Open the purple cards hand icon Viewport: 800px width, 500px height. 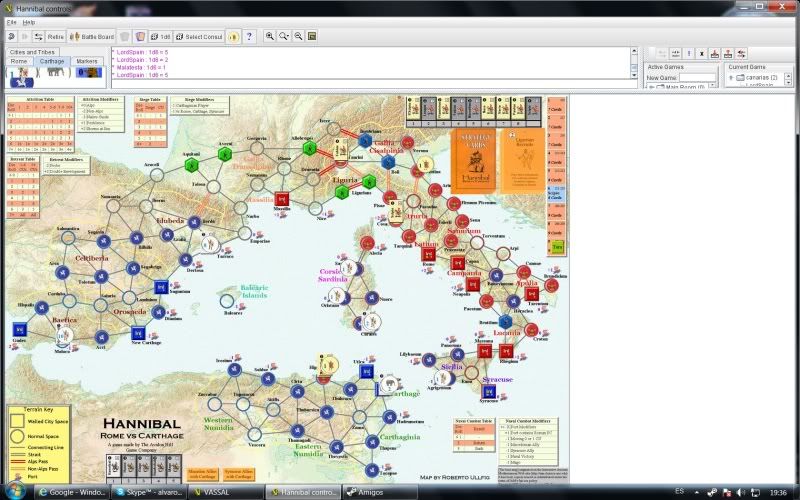point(140,37)
